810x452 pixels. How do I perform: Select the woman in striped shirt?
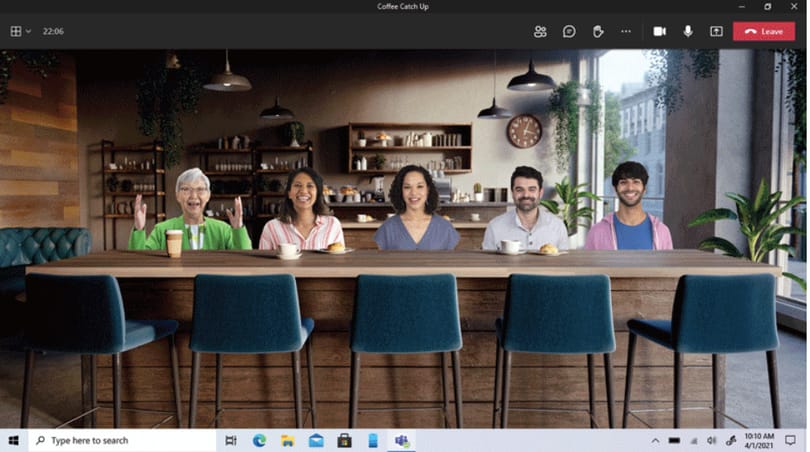tap(302, 209)
